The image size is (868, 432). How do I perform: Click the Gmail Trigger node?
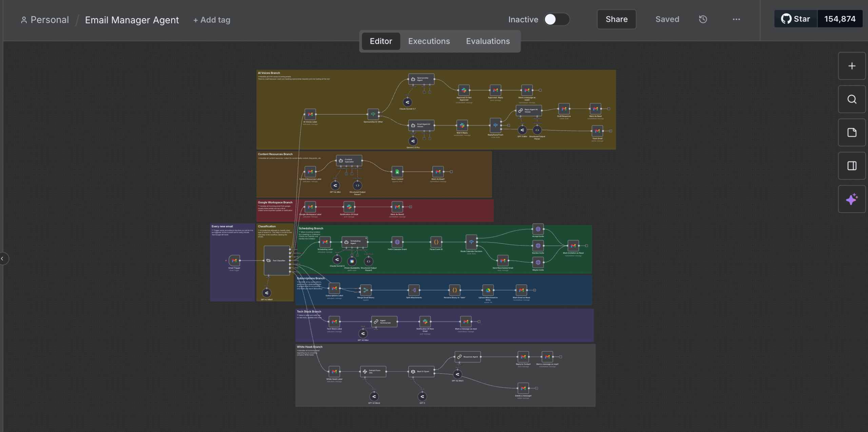tap(234, 260)
